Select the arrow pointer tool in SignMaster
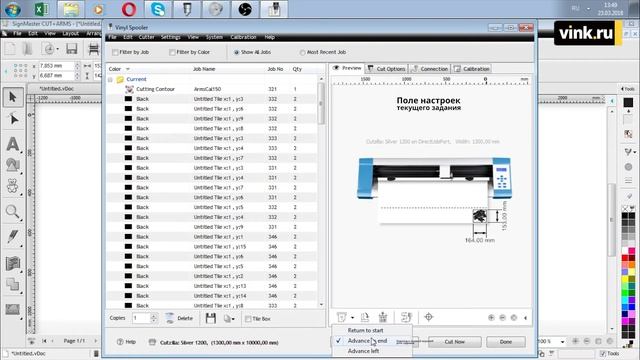 click(x=13, y=97)
